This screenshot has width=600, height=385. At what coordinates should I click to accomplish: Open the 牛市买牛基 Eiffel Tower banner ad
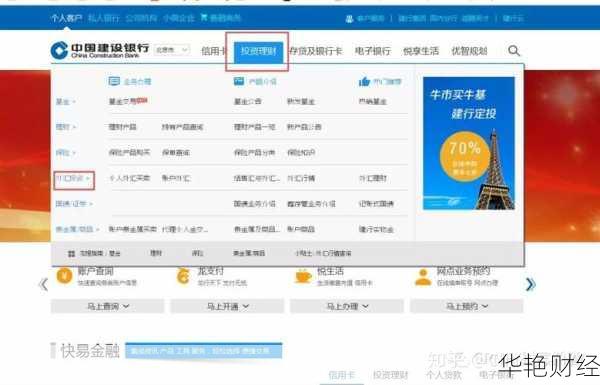coord(469,143)
